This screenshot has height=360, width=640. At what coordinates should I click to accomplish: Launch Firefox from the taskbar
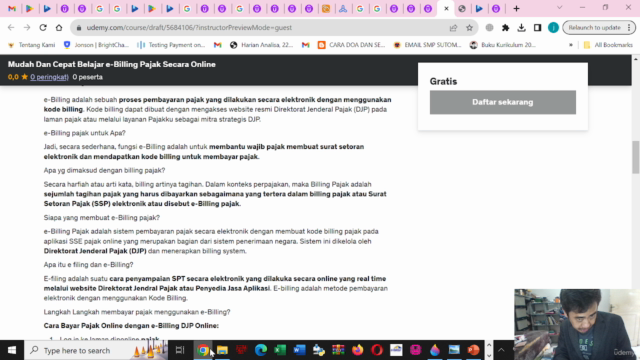[358, 350]
